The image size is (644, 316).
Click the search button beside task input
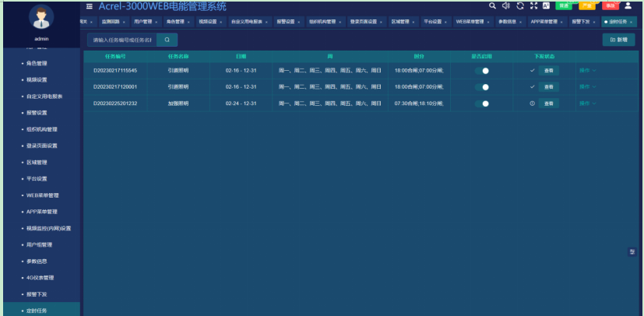pos(167,39)
